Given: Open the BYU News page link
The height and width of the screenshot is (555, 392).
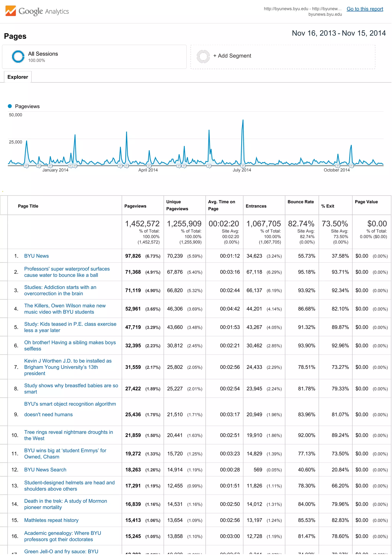Looking at the screenshot, I should [x=37, y=256].
